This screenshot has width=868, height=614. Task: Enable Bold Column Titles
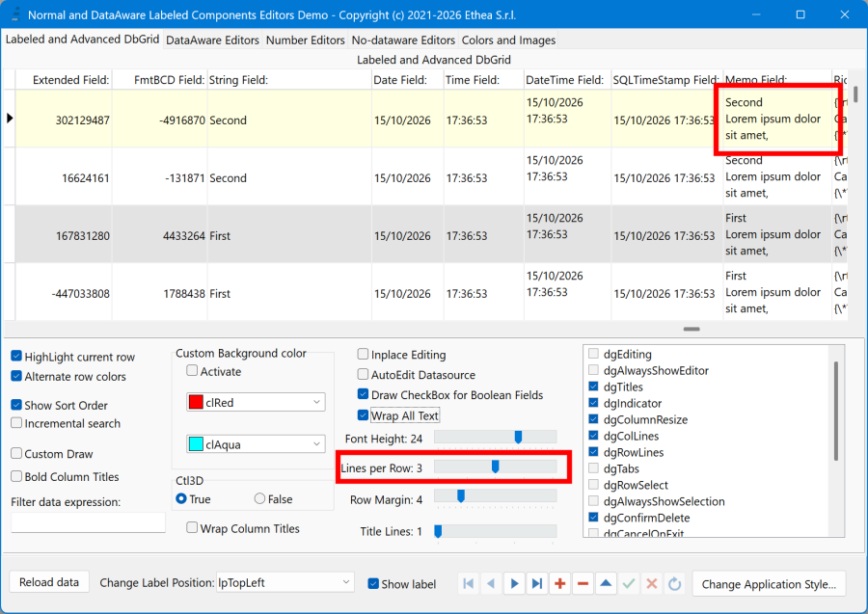pyautogui.click(x=16, y=476)
